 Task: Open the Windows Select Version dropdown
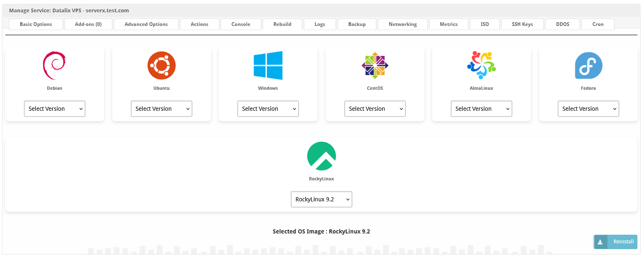coord(268,109)
